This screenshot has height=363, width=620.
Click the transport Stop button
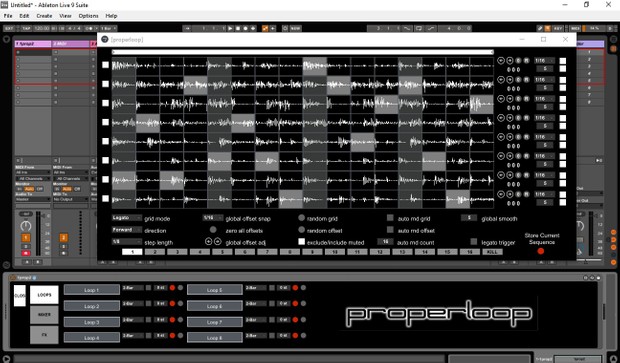point(238,28)
